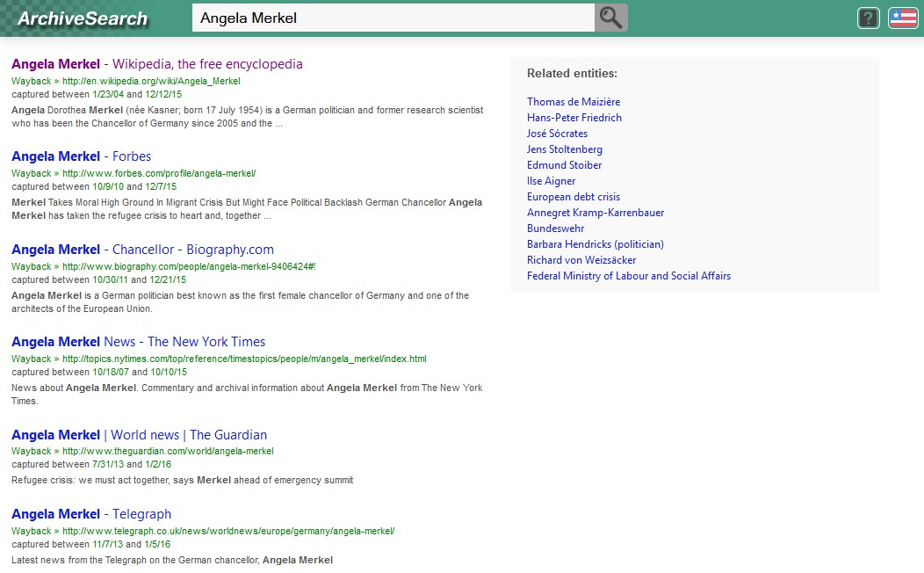Open the 10/18/07 New York Times capture
Viewport: 924px width, 573px height.
pyautogui.click(x=111, y=373)
